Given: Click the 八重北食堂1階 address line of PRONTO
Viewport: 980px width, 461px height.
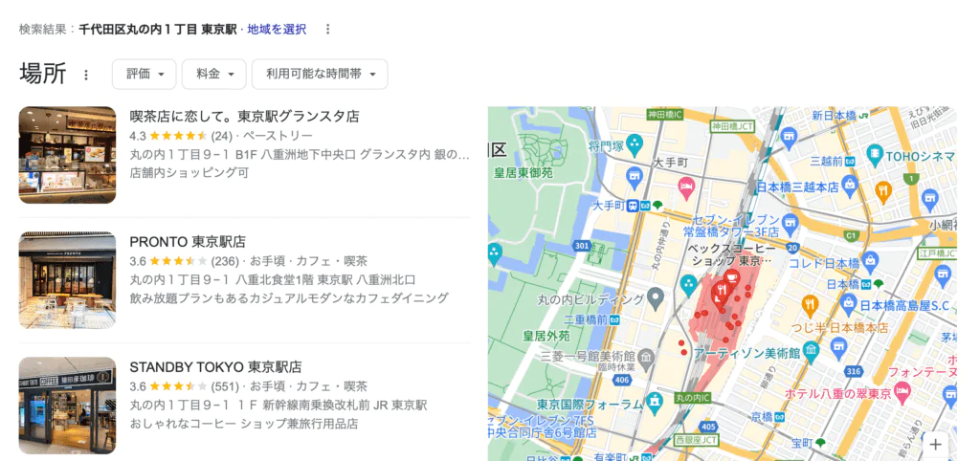Looking at the screenshot, I should pos(273,279).
